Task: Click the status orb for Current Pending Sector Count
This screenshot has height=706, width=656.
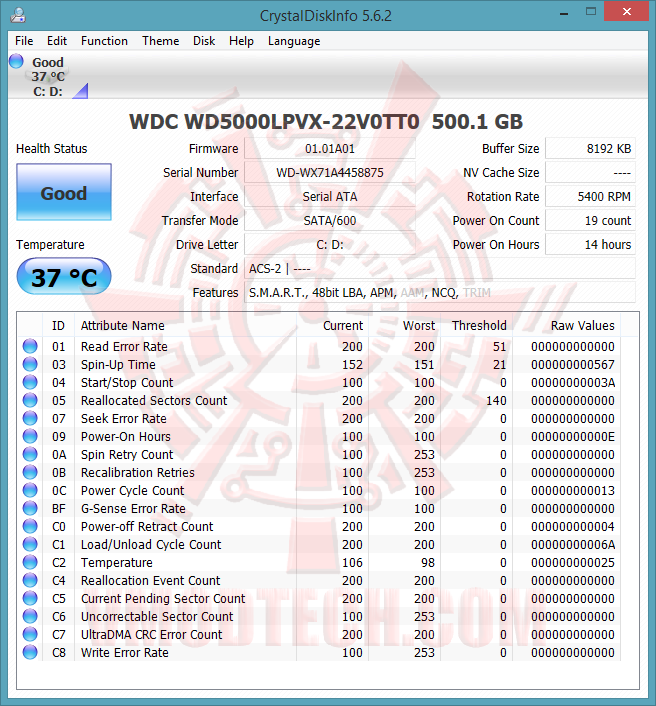Action: 30,598
